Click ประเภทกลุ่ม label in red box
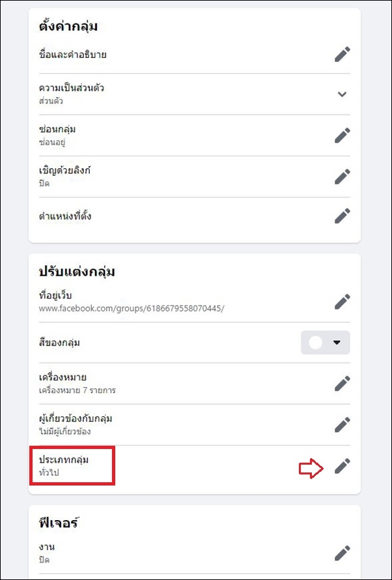392x580 pixels. point(64,460)
